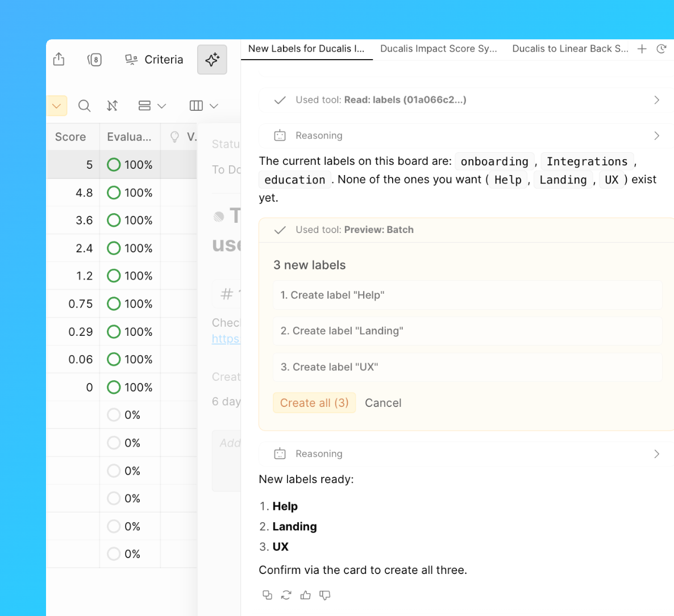674x616 pixels.
Task: Click the sort arrows icon
Action: coord(112,106)
